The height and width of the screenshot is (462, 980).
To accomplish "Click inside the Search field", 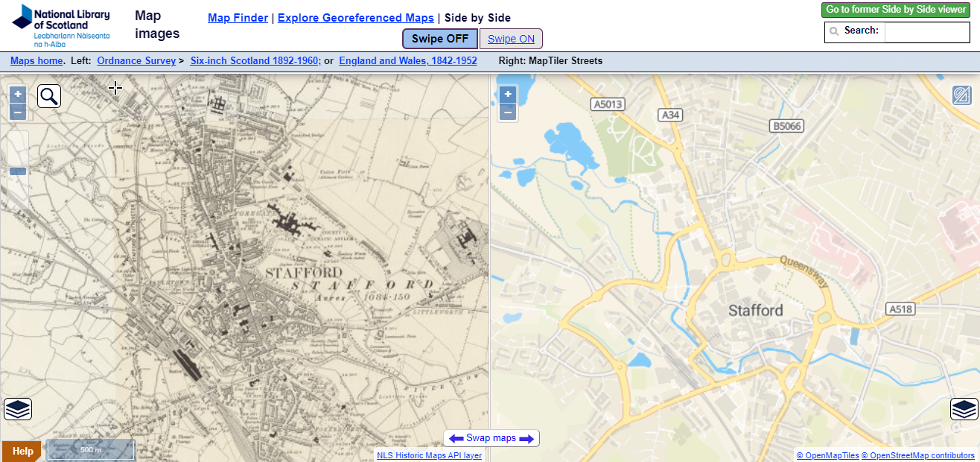I will [927, 32].
